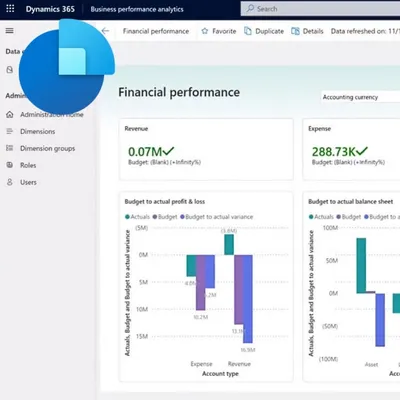Click the Users person icon
The image size is (400, 400).
[10, 182]
